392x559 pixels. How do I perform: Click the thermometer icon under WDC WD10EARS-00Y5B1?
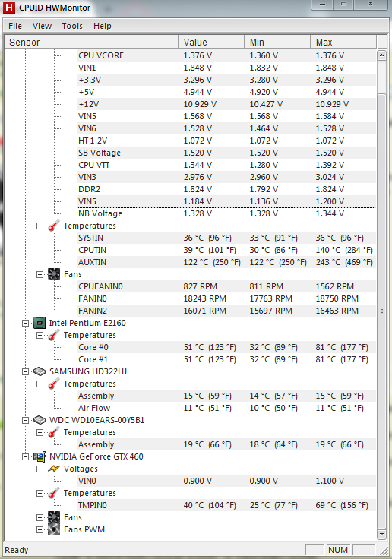pyautogui.click(x=53, y=432)
